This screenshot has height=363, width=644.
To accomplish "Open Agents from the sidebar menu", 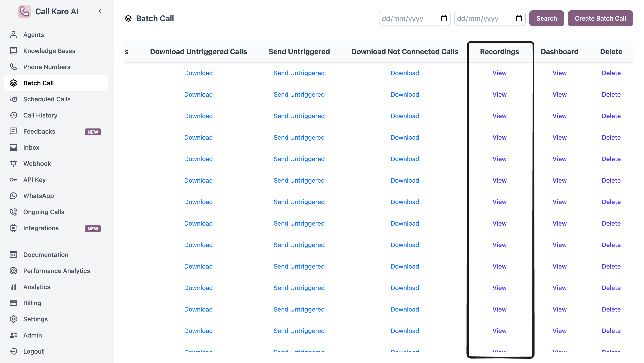I will pyautogui.click(x=56, y=34).
